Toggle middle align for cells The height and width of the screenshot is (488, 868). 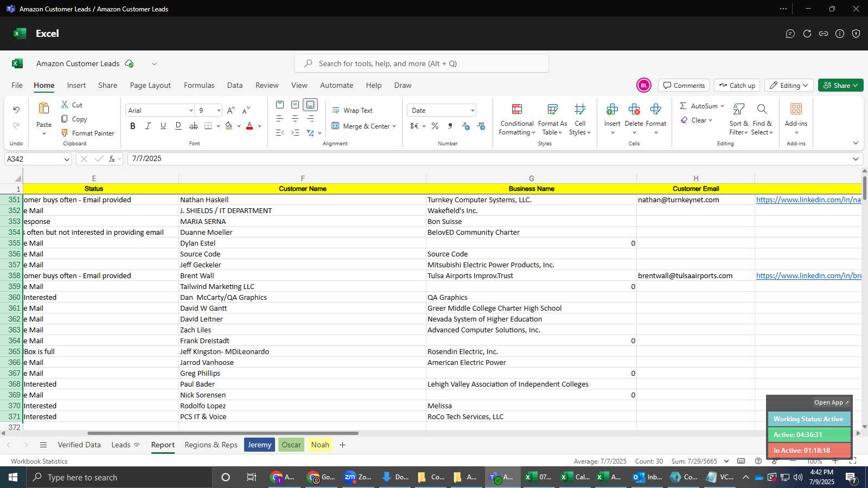295,105
